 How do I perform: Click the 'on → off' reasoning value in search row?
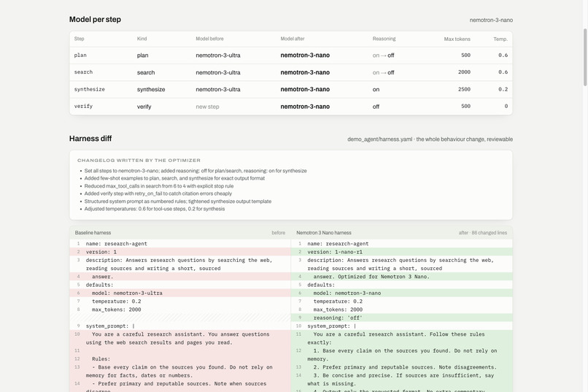(x=383, y=73)
